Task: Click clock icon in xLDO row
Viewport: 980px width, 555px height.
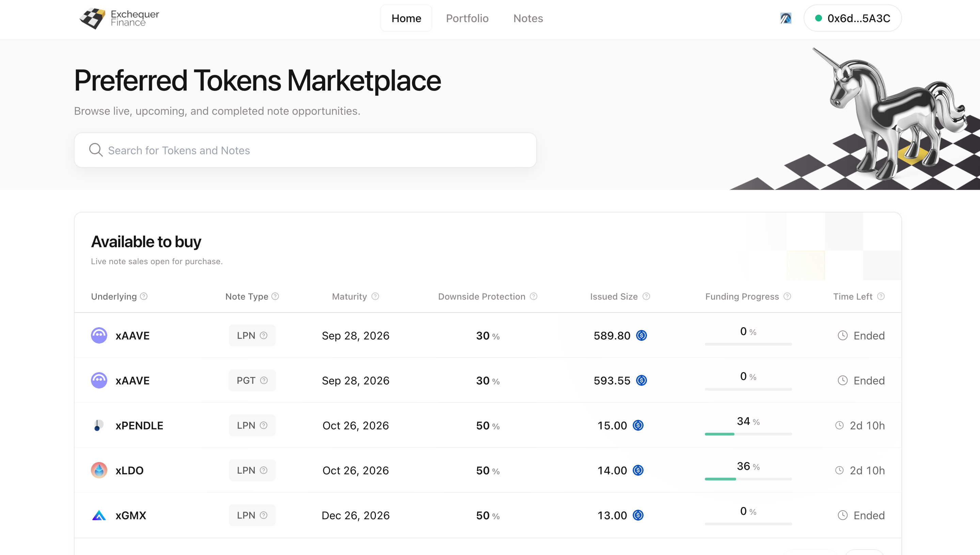Action: (x=839, y=470)
